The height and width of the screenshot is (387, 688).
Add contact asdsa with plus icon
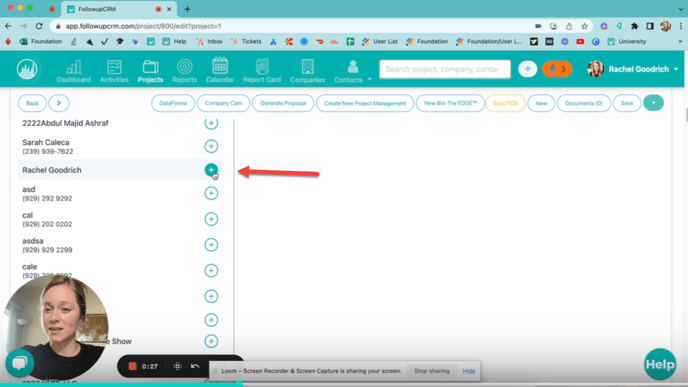coord(211,245)
